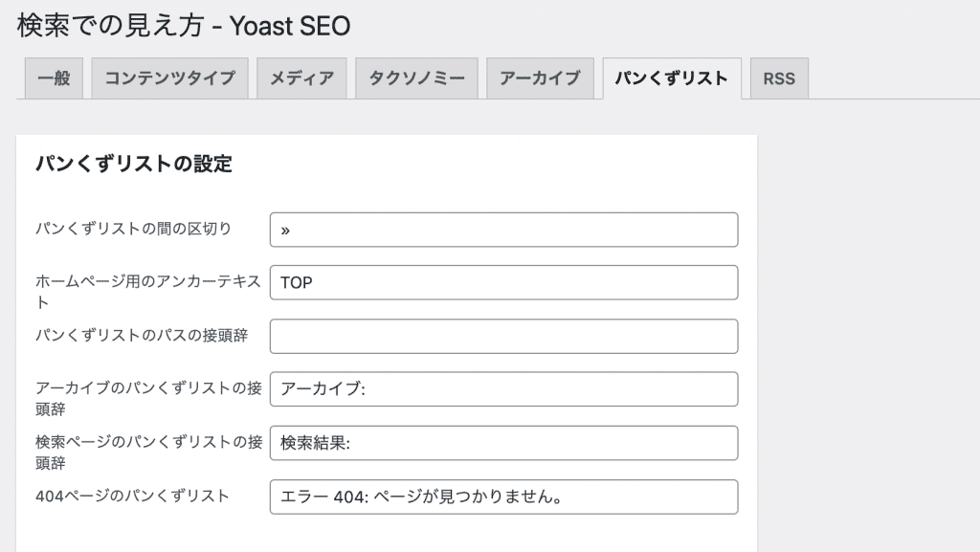Click the パンくずリストのパスの接頭辞 label
Image resolution: width=980 pixels, height=552 pixels.
[142, 336]
